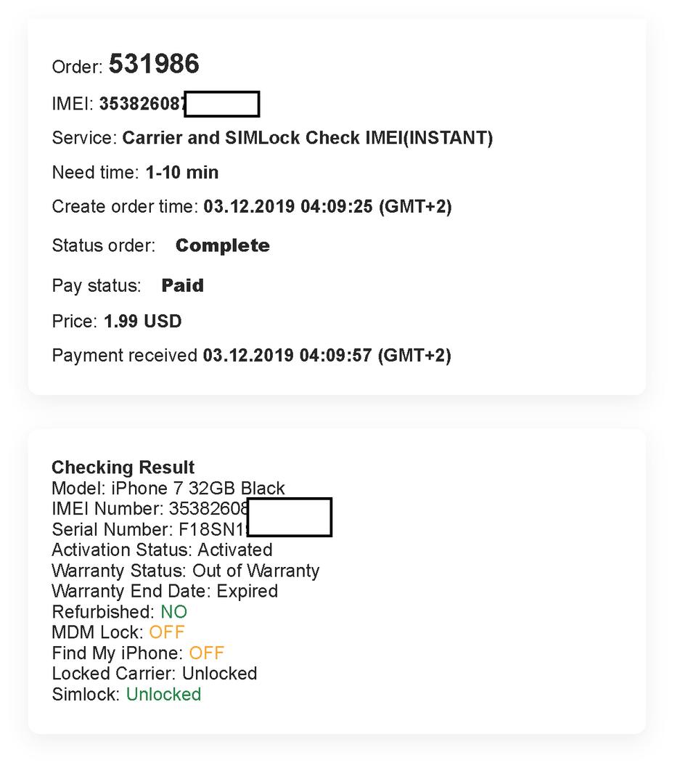Screen dimensions: 680x784
Task: Click the 1.99 USD price
Action: [x=142, y=321]
